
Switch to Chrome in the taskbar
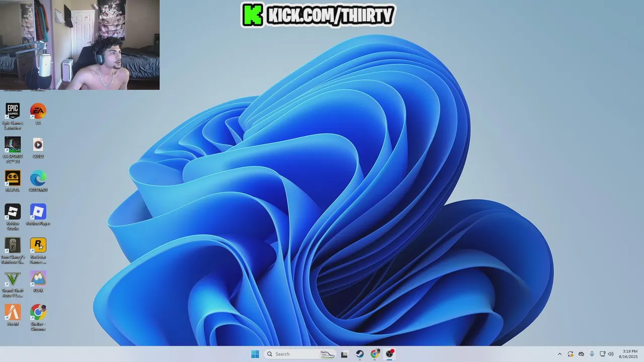(x=375, y=354)
